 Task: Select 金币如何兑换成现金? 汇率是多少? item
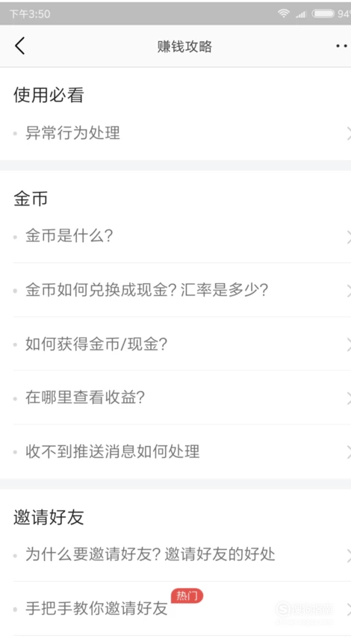tap(175, 290)
